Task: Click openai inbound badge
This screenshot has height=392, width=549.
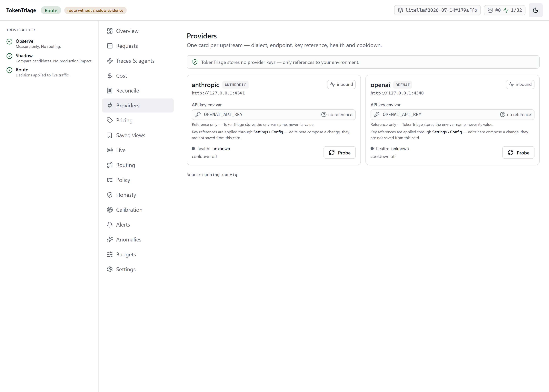Action: (x=520, y=84)
